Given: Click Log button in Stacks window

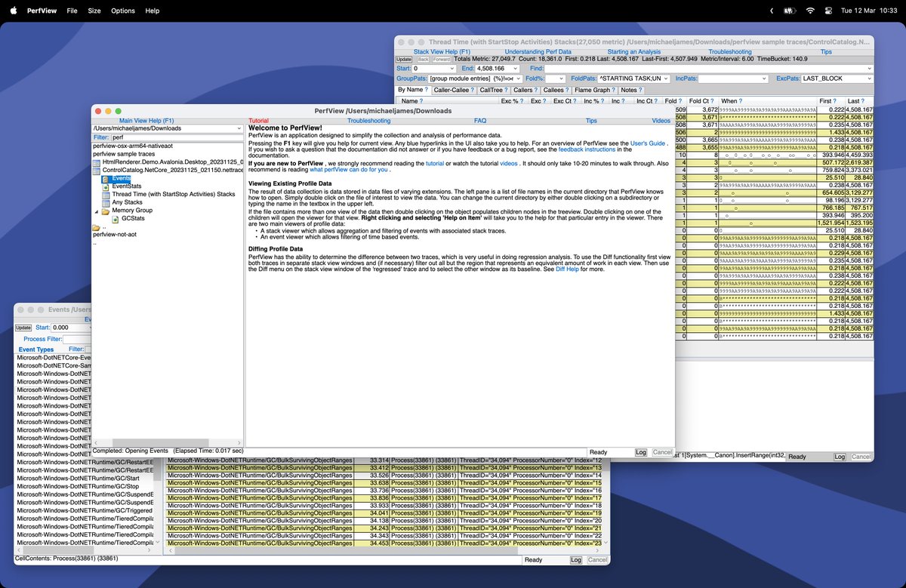Looking at the screenshot, I should click(840, 457).
